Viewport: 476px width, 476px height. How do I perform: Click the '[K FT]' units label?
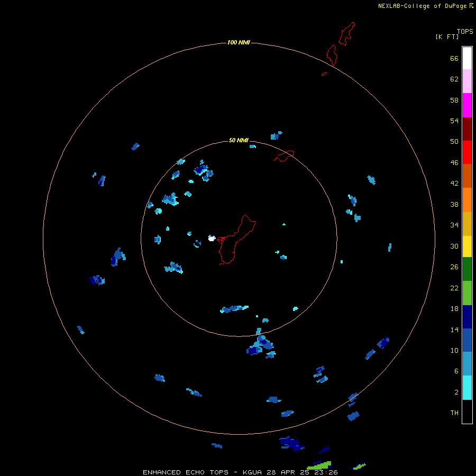(x=447, y=36)
